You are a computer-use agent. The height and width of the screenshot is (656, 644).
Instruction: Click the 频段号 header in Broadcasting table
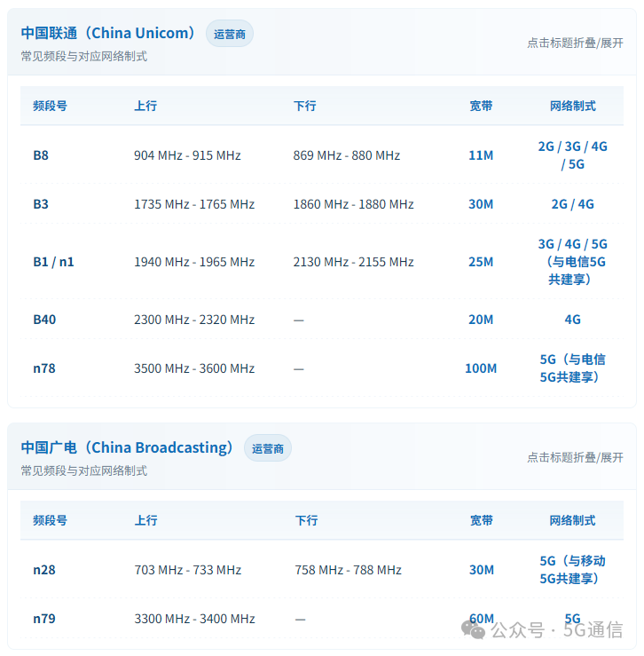[51, 520]
